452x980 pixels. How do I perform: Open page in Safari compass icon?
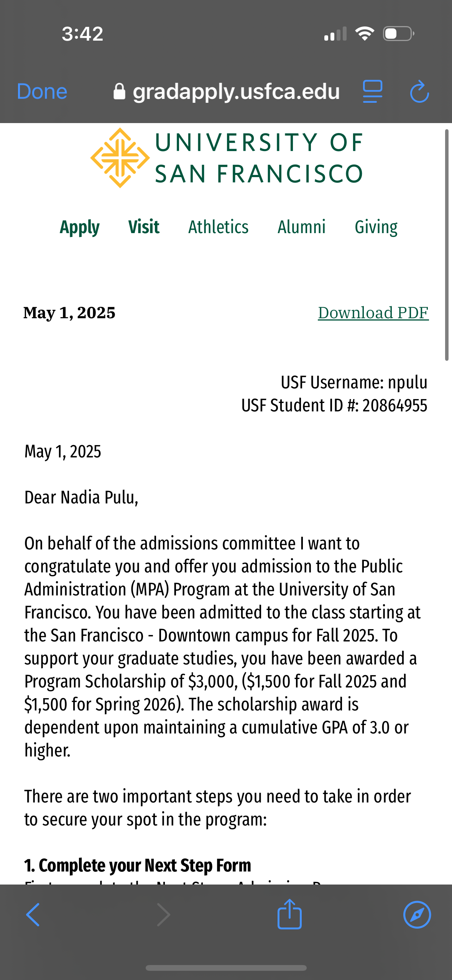tap(417, 914)
